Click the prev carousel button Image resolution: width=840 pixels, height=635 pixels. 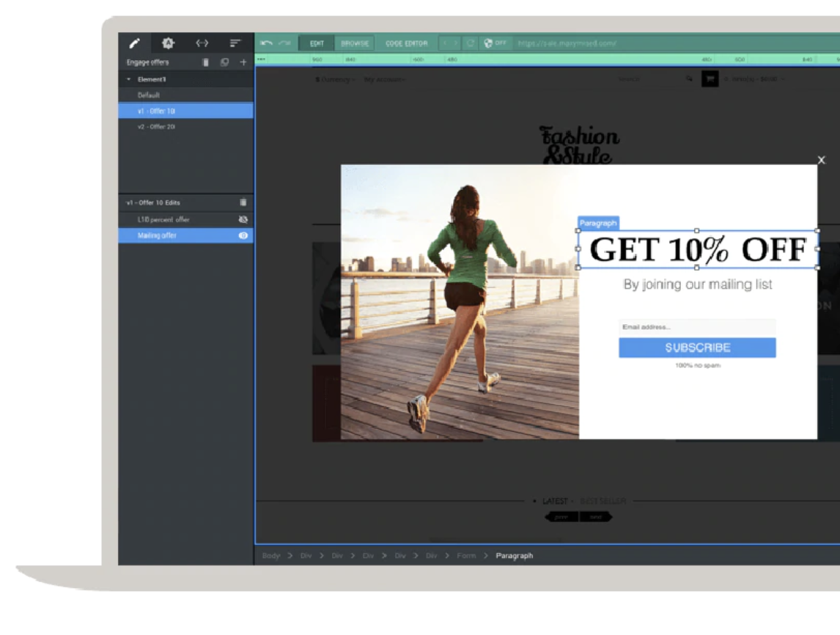[561, 516]
